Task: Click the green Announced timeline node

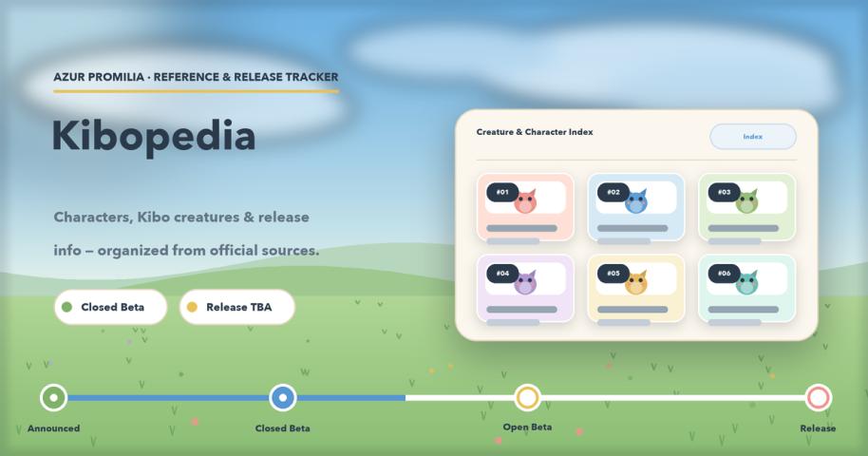Action: tap(54, 397)
